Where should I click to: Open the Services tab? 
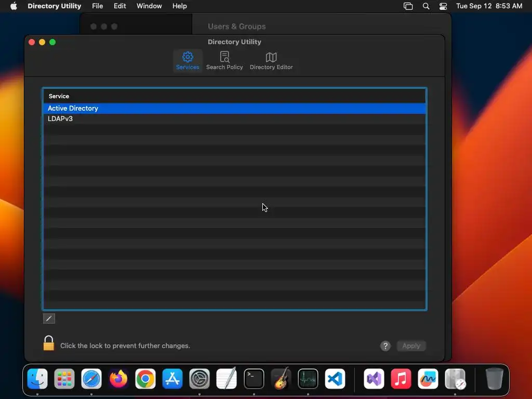[x=187, y=61]
